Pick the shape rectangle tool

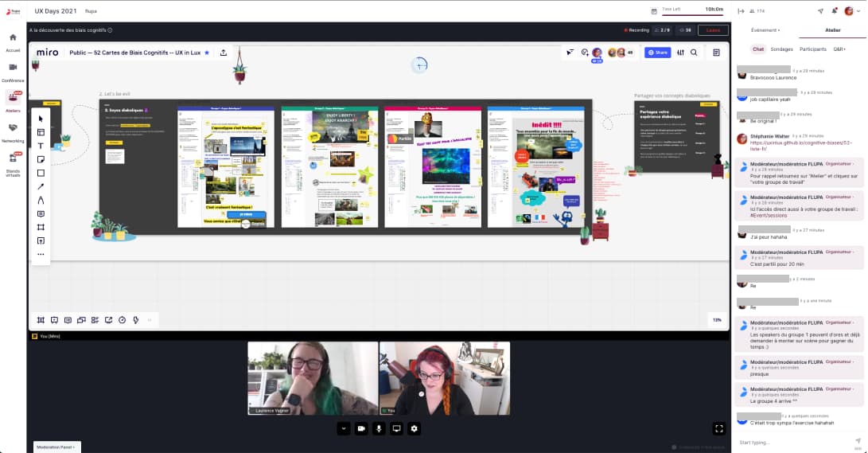coord(41,173)
